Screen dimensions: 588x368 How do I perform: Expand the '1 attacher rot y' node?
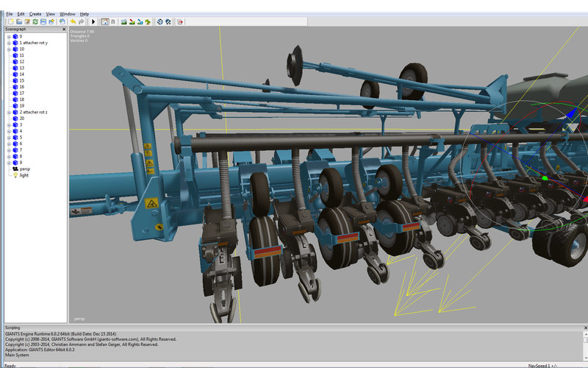9,43
